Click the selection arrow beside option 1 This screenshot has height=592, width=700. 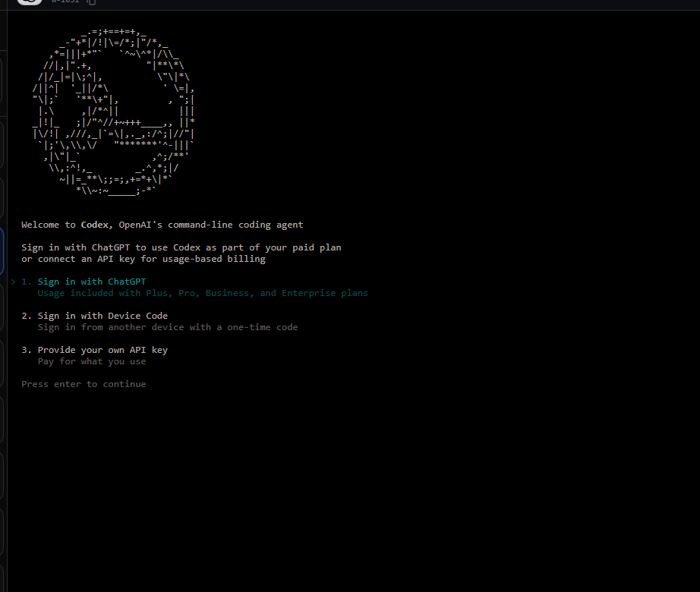coord(14,282)
